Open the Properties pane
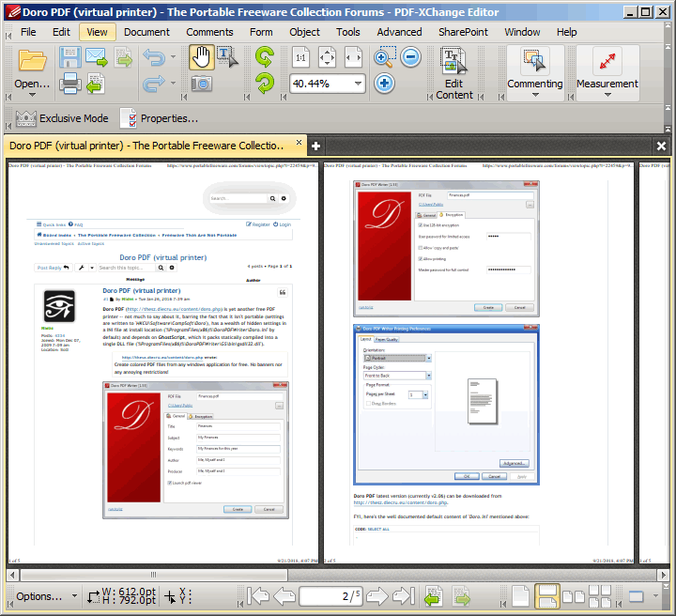The height and width of the screenshot is (616, 676). 158,118
